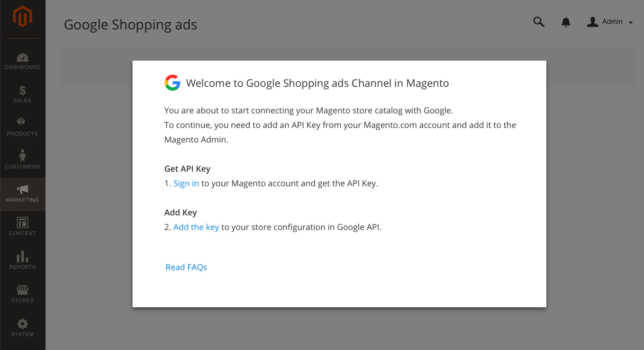Open the Read FAQs link
The image size is (644, 350).
[186, 267]
